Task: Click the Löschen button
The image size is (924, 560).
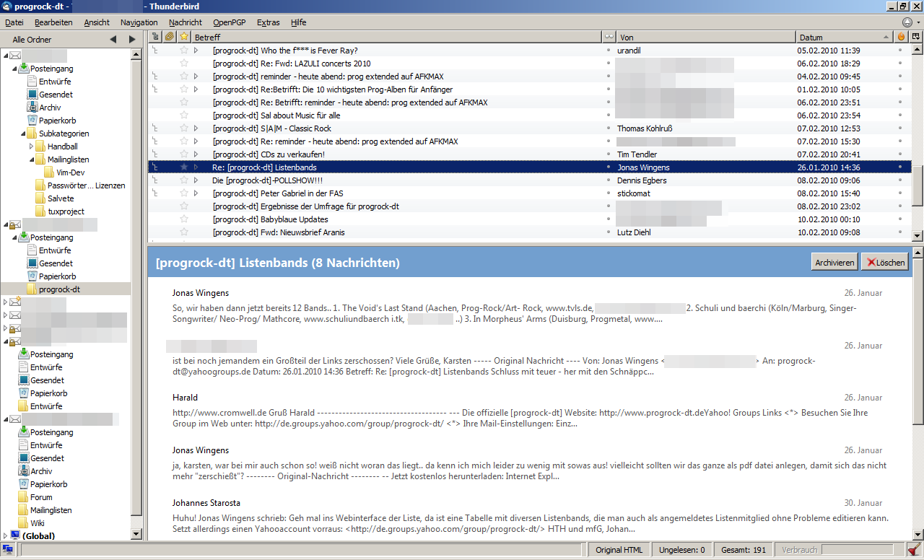Action: tap(886, 263)
